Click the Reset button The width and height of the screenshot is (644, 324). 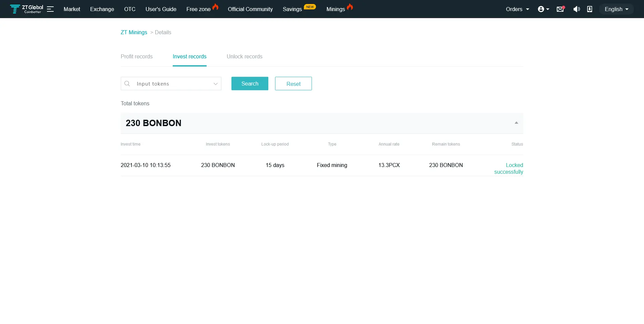(x=293, y=84)
